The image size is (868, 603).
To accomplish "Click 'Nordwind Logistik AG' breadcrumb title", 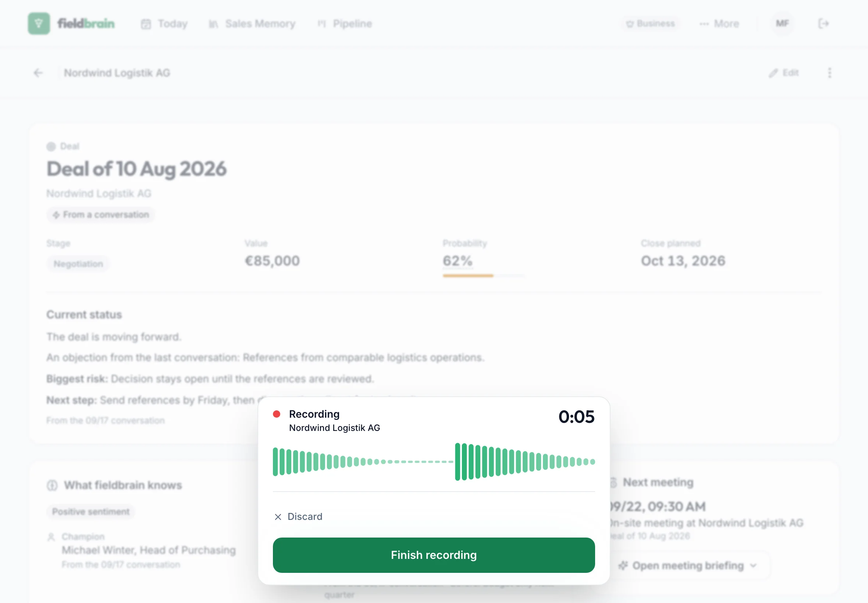I will (117, 72).
